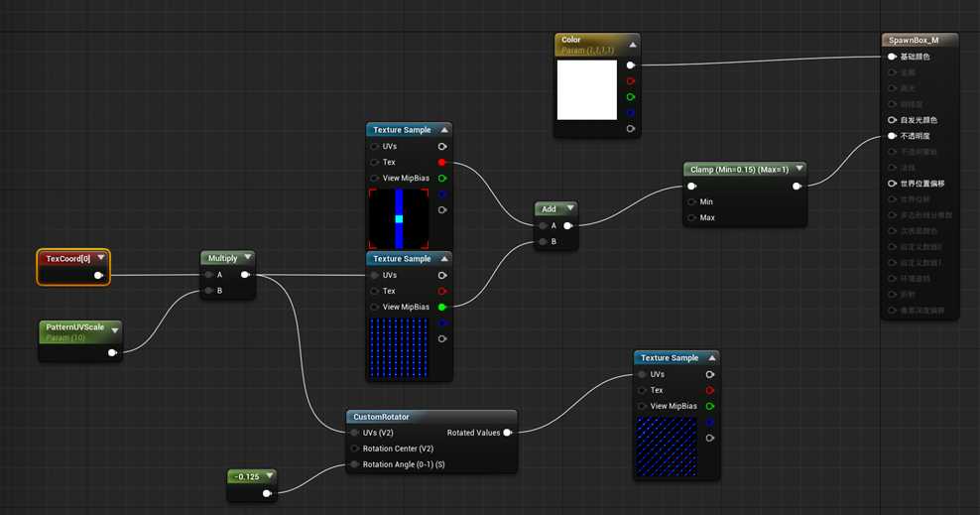Select the PatternUVScale node title
Screen dimensions: 980x515
click(75, 326)
